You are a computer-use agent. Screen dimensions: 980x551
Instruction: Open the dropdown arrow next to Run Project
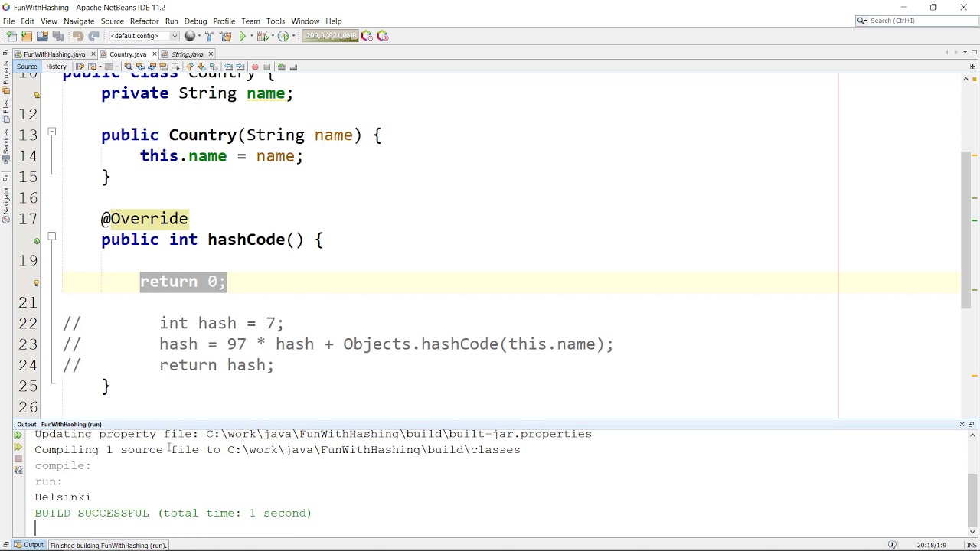pyautogui.click(x=251, y=36)
